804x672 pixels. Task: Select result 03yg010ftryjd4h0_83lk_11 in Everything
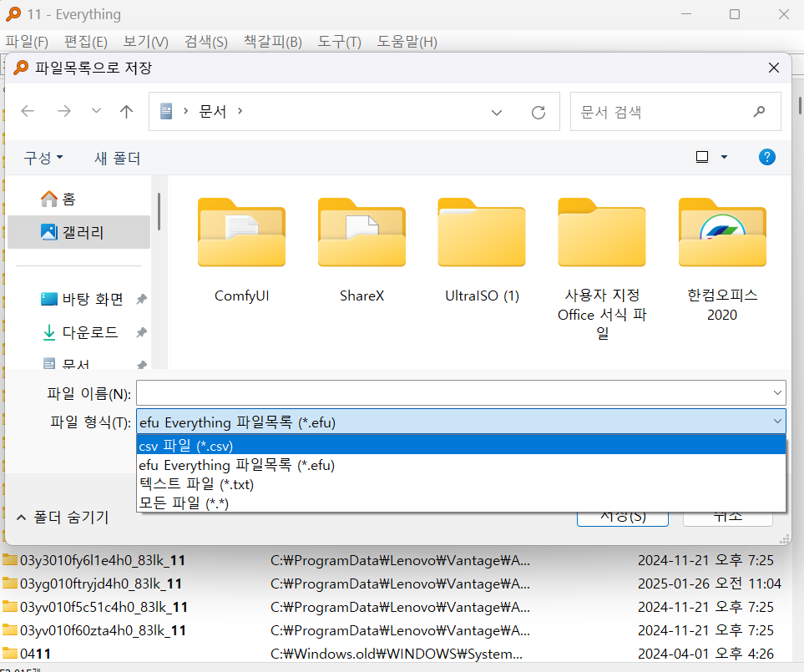pyautogui.click(x=101, y=584)
